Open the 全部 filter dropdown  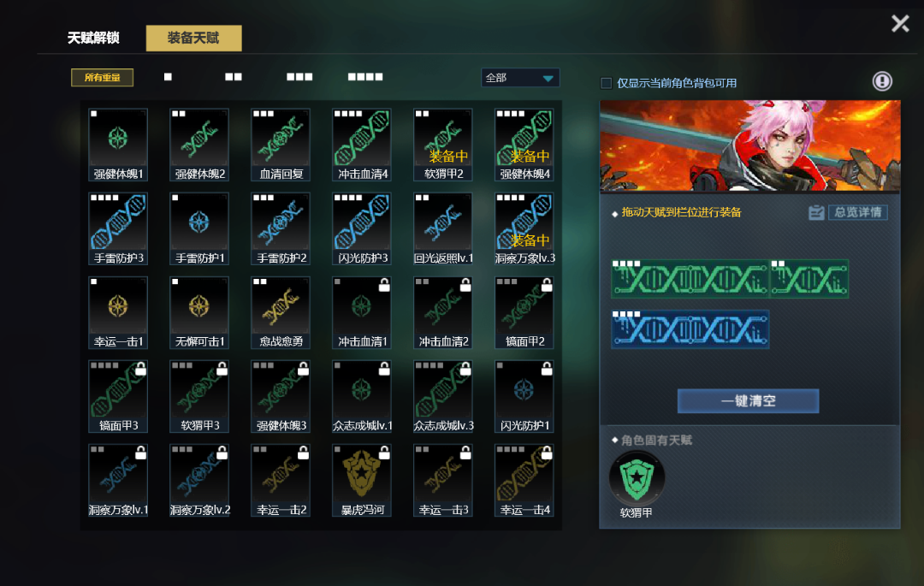pos(520,78)
